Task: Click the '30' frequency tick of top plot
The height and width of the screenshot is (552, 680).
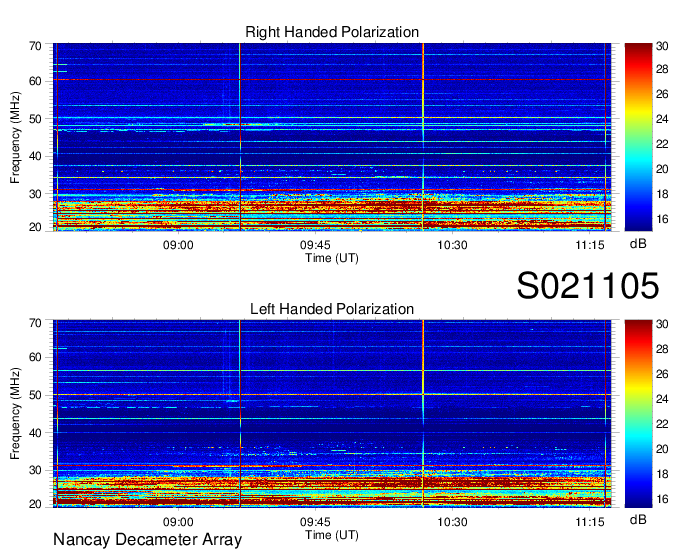Action: tap(36, 194)
